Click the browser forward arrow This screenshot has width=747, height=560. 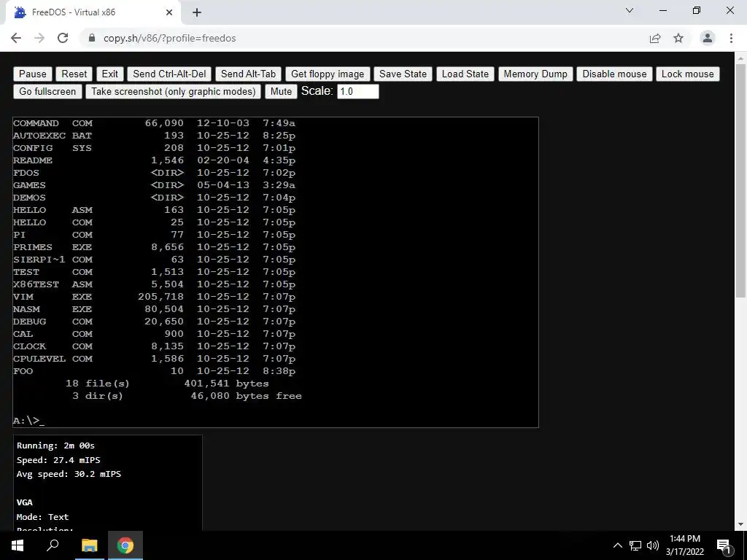(x=39, y=38)
